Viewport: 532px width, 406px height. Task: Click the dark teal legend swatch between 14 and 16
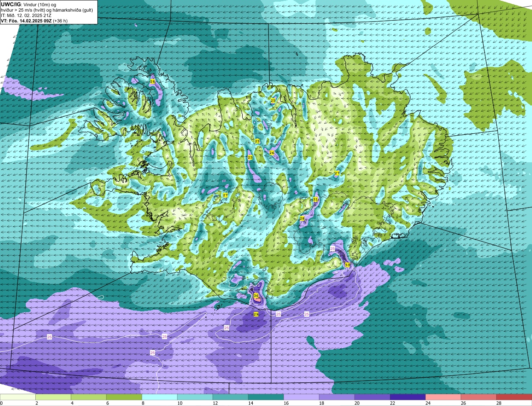coord(266,397)
